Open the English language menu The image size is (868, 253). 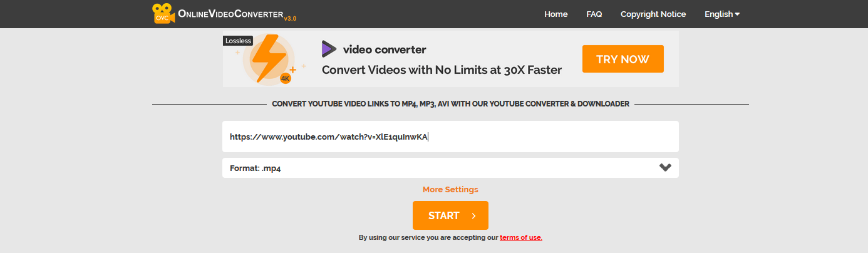tap(722, 14)
